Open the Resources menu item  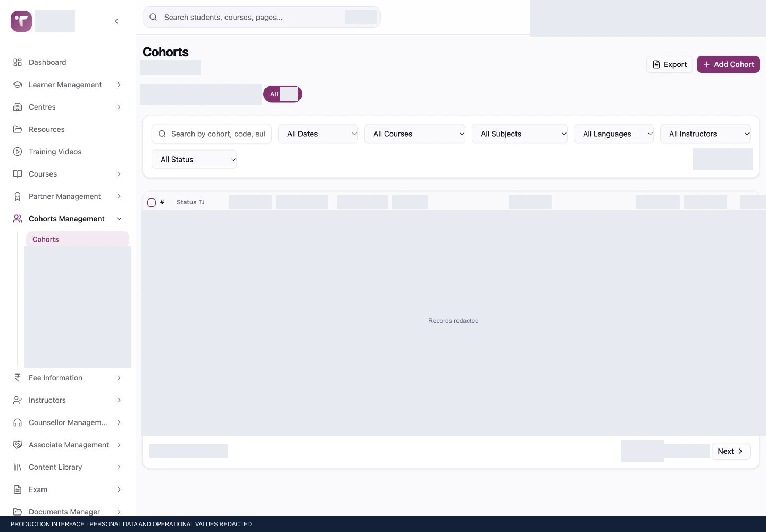[x=68, y=129]
